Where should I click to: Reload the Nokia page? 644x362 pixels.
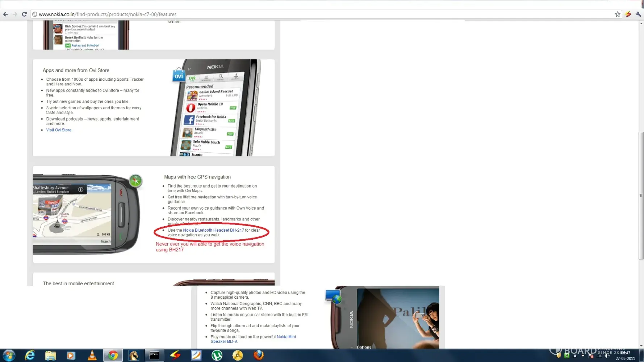[x=24, y=14]
